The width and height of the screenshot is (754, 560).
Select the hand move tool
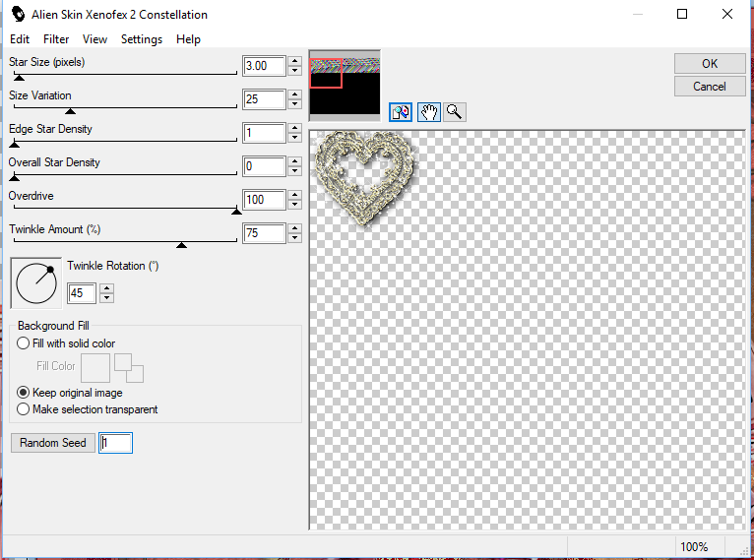[428, 112]
